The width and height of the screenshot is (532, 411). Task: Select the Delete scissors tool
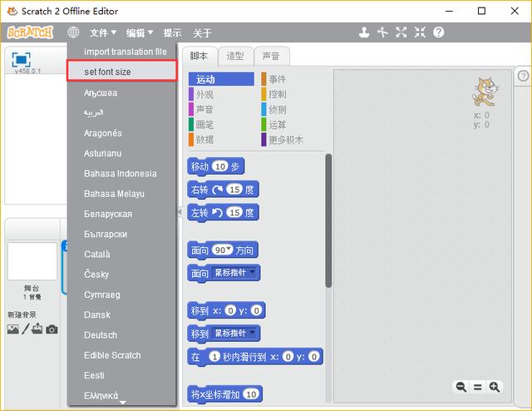pos(382,32)
